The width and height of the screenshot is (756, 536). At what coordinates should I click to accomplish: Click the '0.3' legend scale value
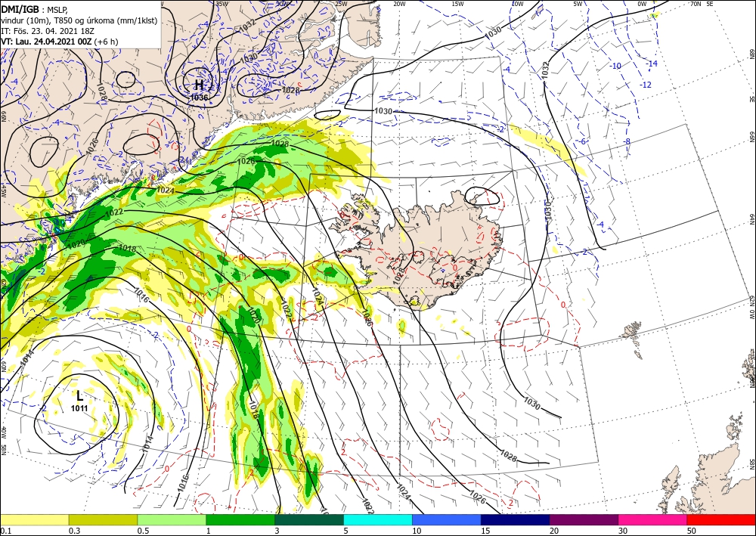[x=73, y=531]
